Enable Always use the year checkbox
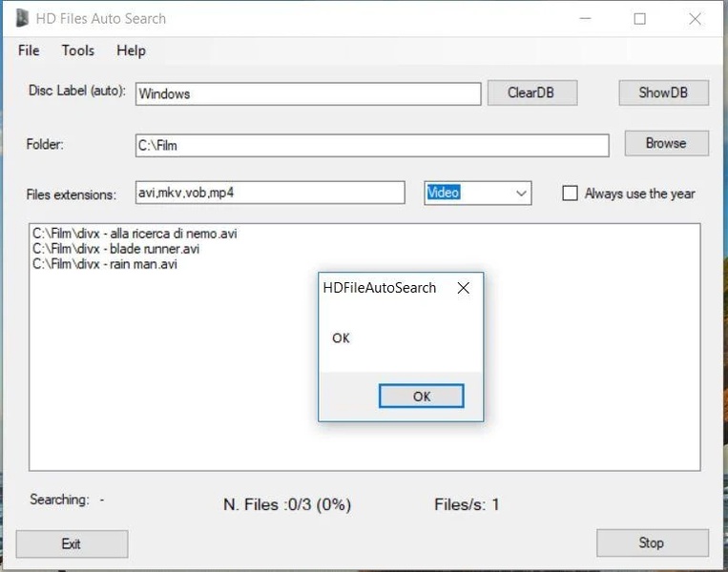The height and width of the screenshot is (572, 728). [x=571, y=193]
